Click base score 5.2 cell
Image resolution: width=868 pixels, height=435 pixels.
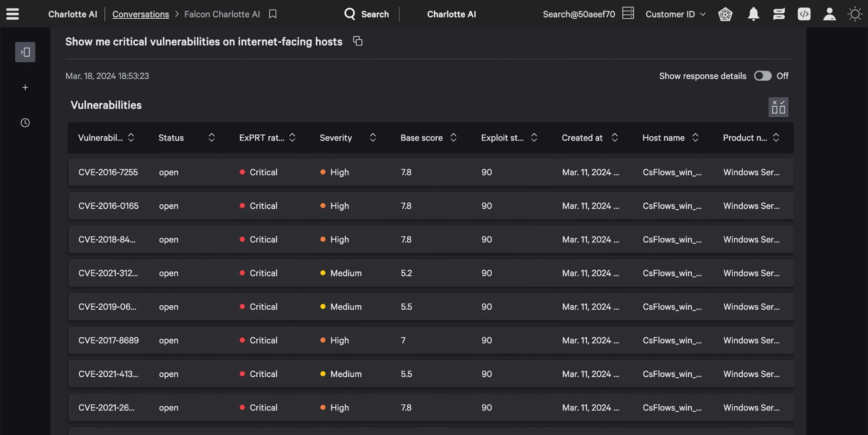click(x=406, y=273)
